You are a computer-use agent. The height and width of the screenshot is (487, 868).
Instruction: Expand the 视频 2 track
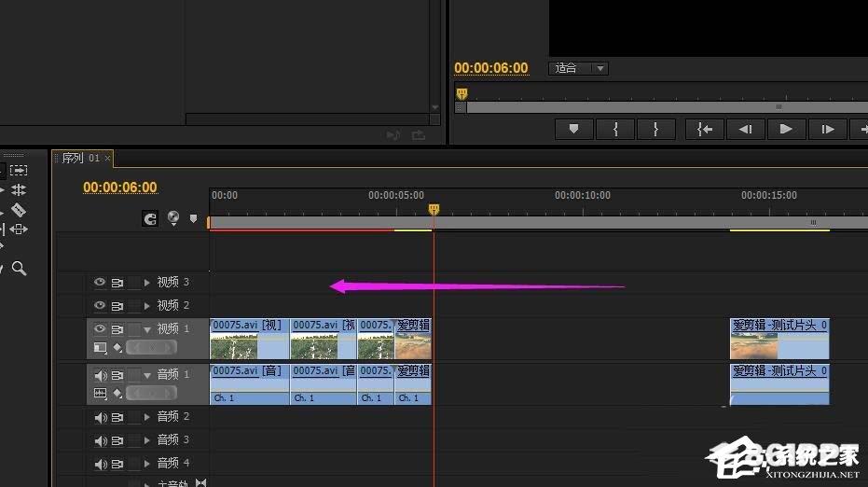146,306
